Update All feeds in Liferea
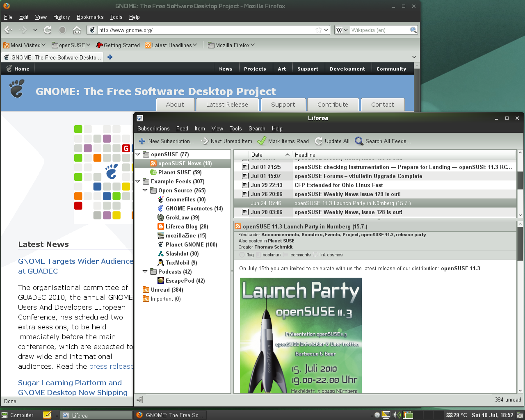The image size is (525, 420). click(332, 141)
